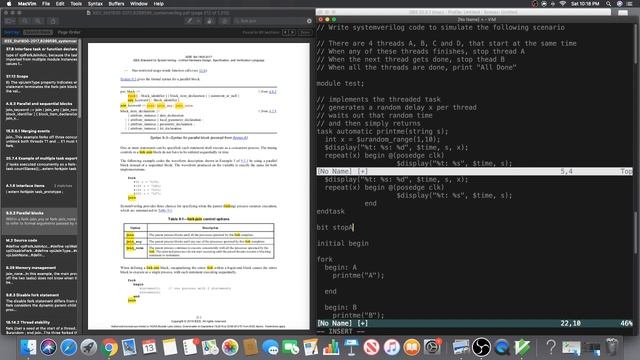Image resolution: width=640 pixels, height=360 pixels.
Task: Select the middle search sort option in Preview
Action: (x=38, y=32)
